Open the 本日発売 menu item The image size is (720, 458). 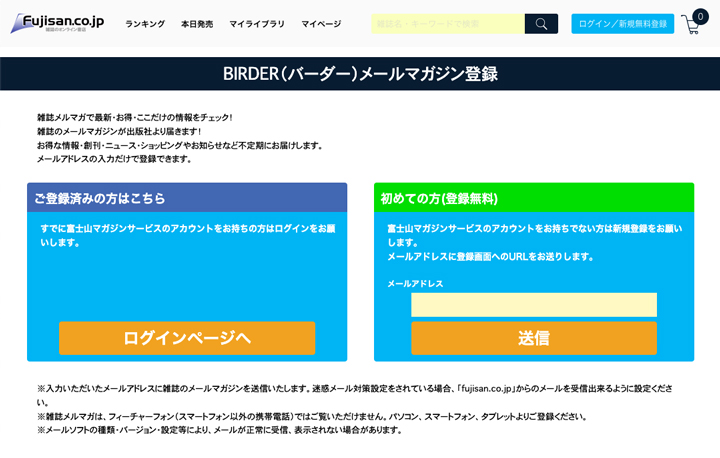(x=197, y=24)
